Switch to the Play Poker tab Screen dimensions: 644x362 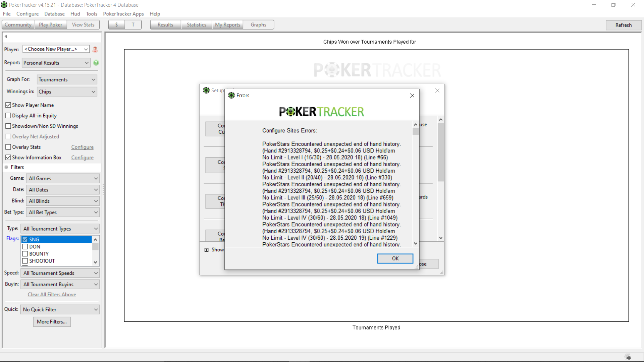tap(51, 25)
